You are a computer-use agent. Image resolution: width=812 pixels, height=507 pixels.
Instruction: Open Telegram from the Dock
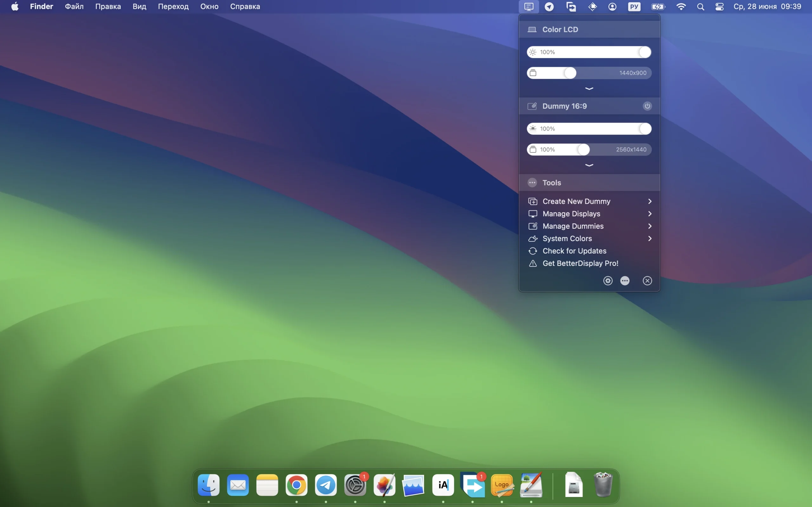[326, 485]
